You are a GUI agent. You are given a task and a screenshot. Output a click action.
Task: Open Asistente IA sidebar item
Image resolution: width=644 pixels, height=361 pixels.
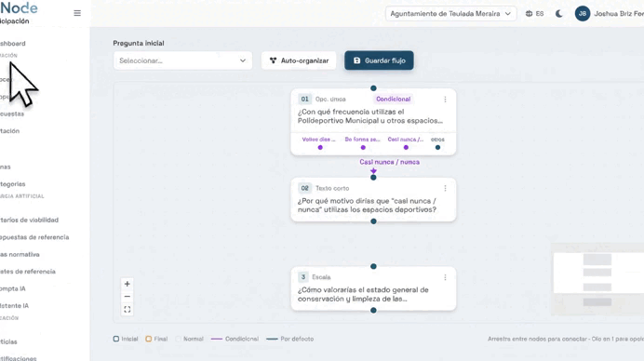14,306
